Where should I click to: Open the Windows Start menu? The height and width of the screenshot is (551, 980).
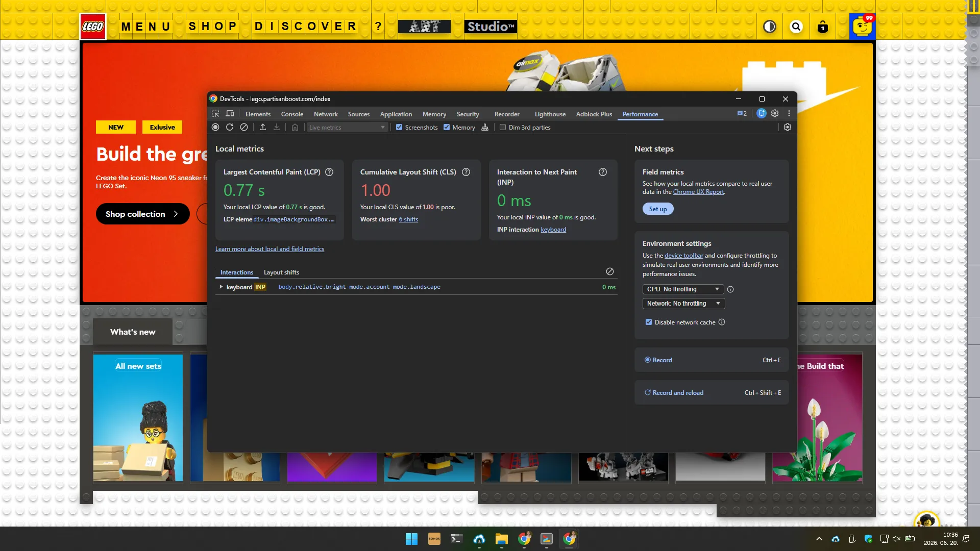pos(411,539)
